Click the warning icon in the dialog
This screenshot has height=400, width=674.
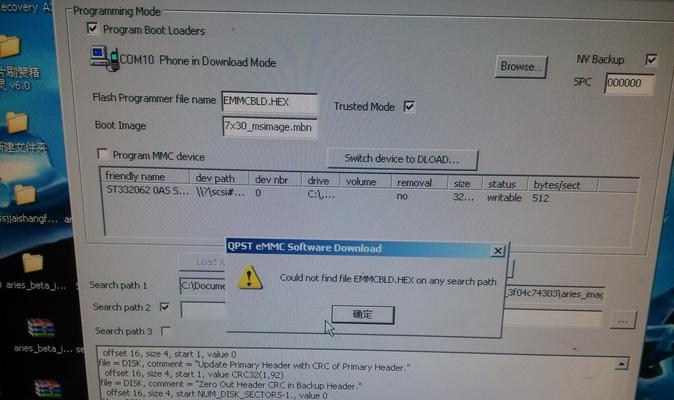coord(250,277)
